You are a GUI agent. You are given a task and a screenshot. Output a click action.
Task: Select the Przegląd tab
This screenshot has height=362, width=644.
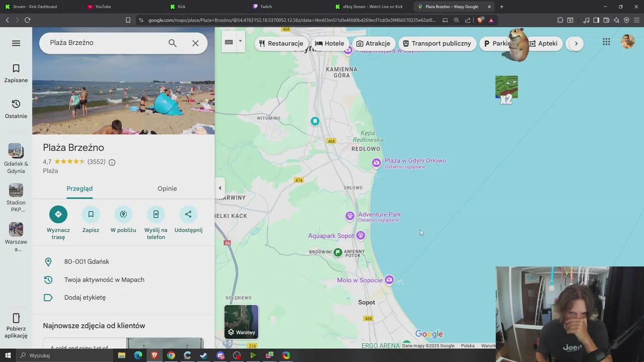(79, 189)
